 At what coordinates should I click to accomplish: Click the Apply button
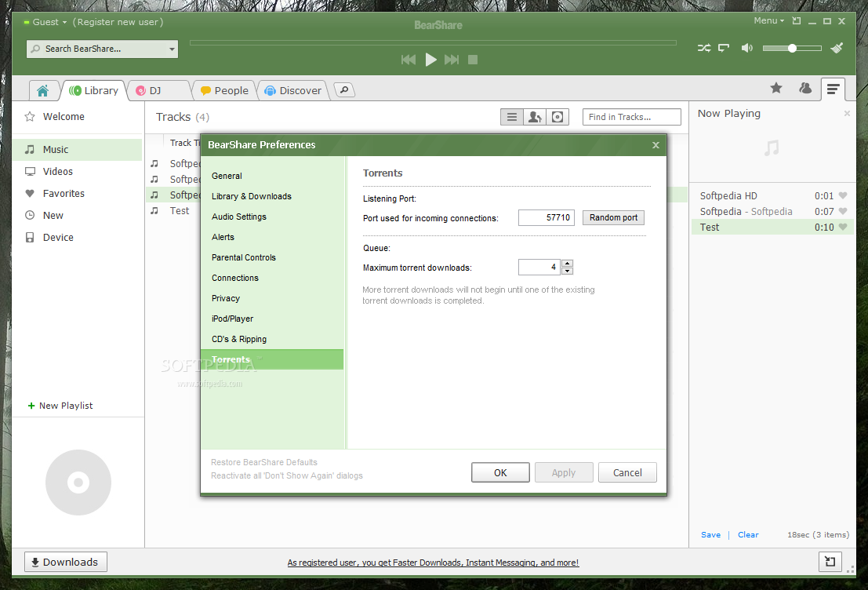coord(564,472)
